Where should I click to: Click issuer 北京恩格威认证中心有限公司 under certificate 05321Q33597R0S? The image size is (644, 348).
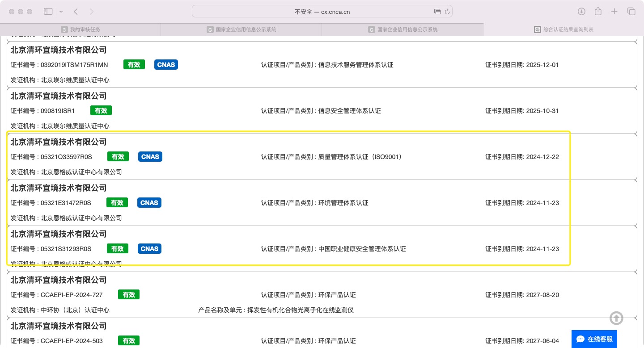click(x=81, y=172)
